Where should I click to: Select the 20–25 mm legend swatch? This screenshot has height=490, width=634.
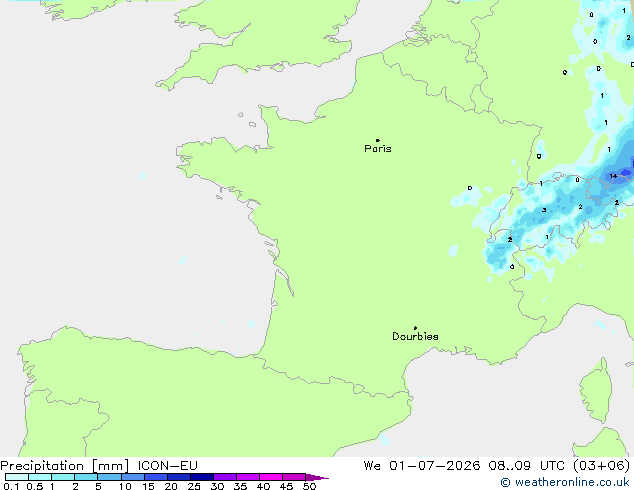179,477
